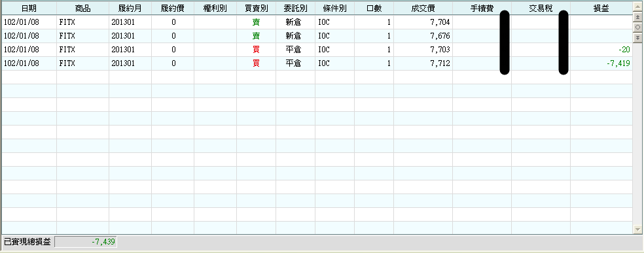This screenshot has width=644, height=253.
Task: Click the vertical scrollbar track
Action: click(x=637, y=133)
